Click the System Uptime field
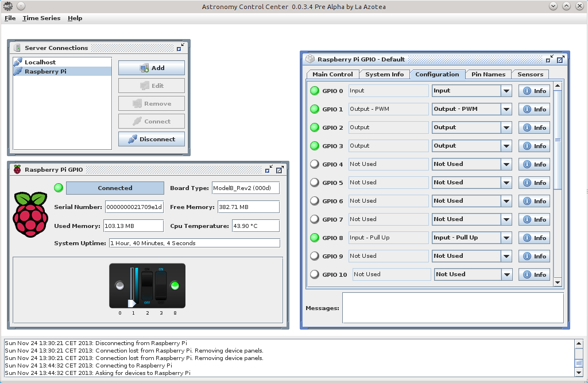Image resolution: width=588 pixels, height=383 pixels. tap(195, 243)
